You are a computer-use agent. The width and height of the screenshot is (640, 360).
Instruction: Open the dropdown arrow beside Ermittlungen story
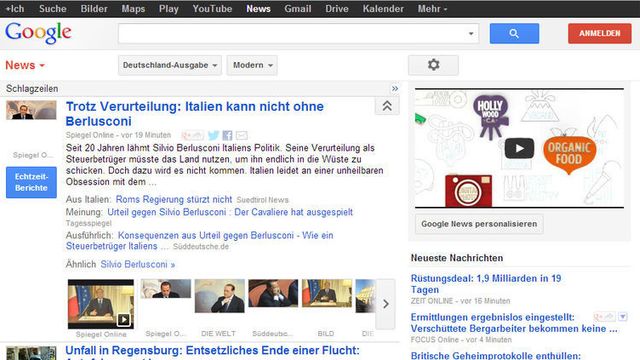[623, 316]
